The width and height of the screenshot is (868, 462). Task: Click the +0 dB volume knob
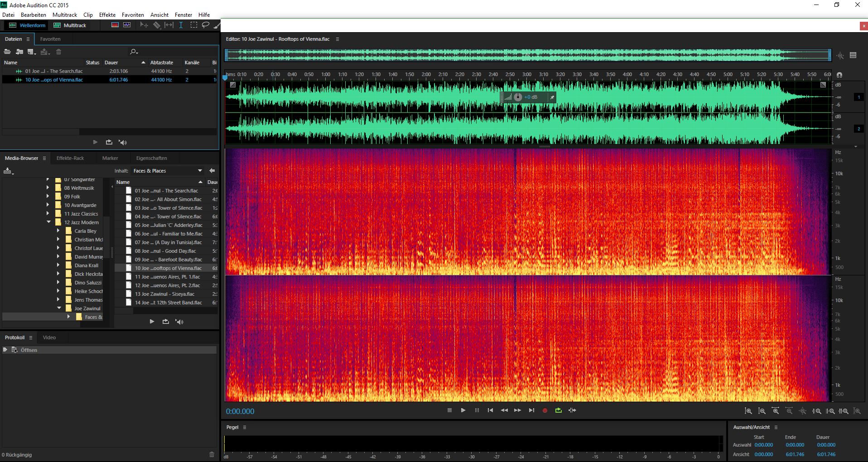tap(518, 97)
